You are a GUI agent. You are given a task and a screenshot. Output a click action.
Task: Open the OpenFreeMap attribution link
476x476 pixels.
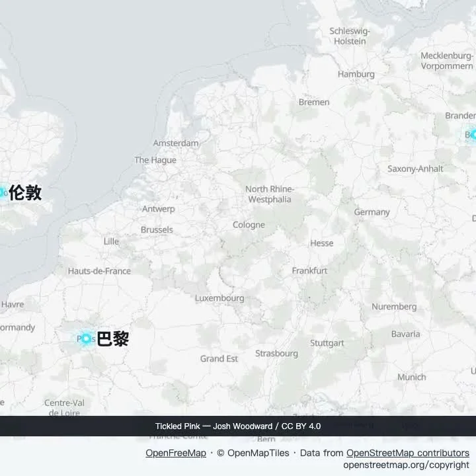point(176,453)
